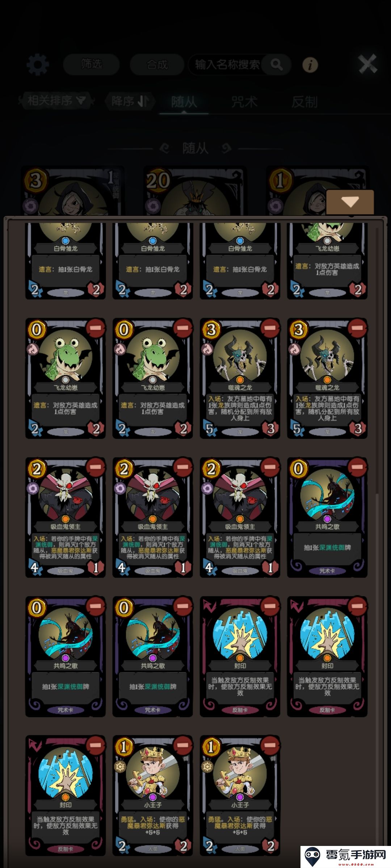The width and height of the screenshot is (391, 868).
Task: Remove the first 吸血鬼领主 card with red minus
Action: [x=95, y=467]
